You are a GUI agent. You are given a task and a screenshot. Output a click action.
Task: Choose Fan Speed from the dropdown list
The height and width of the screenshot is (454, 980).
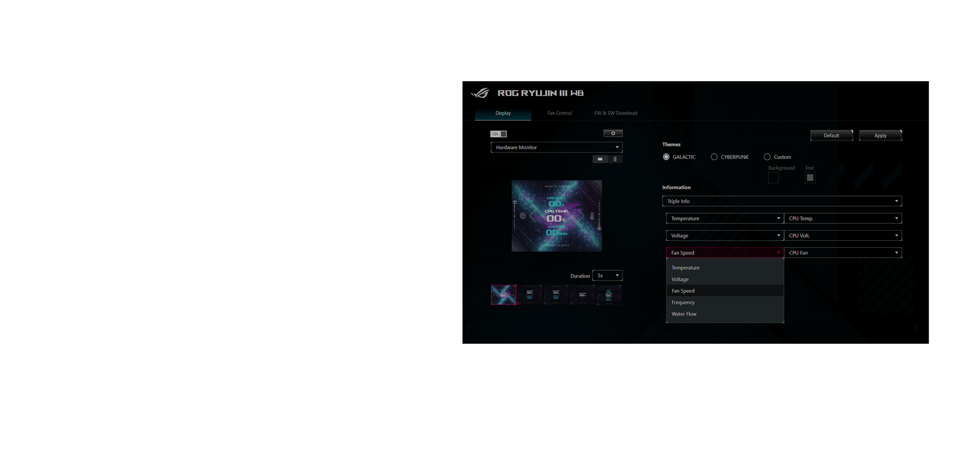[725, 291]
